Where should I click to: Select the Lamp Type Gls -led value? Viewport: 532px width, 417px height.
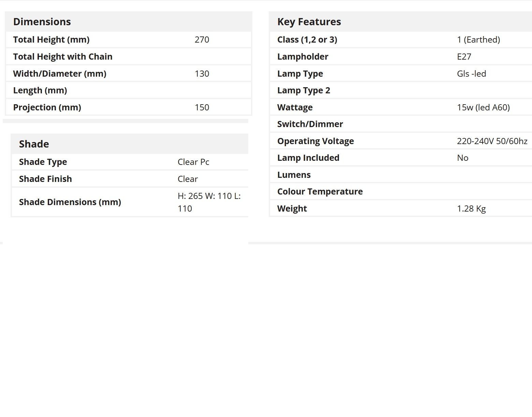click(471, 74)
